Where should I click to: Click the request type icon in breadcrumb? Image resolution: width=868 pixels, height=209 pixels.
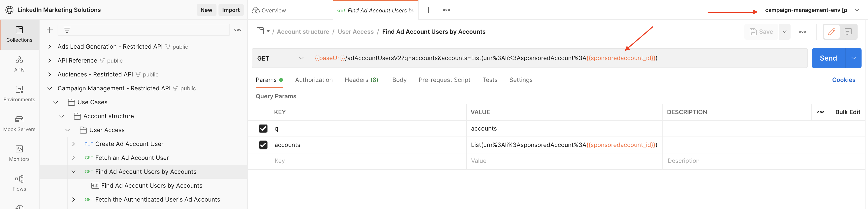[x=260, y=31]
